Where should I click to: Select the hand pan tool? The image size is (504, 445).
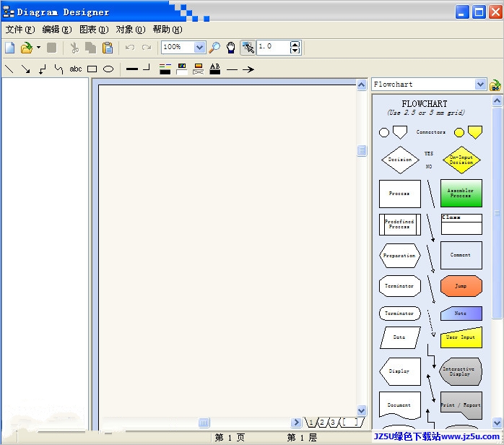point(231,48)
